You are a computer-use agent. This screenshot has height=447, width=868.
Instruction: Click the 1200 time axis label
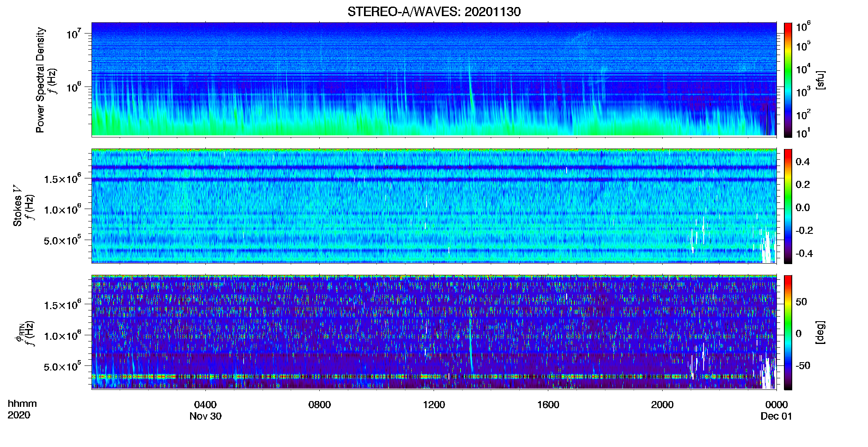point(434,404)
